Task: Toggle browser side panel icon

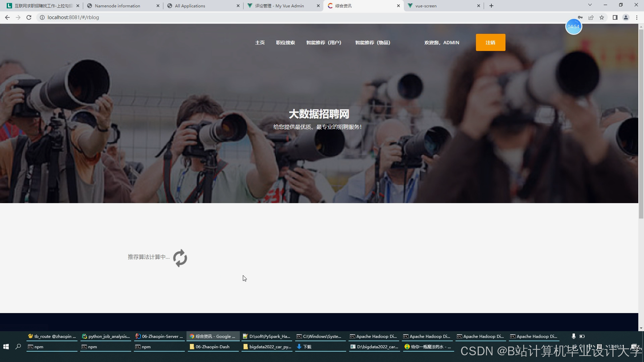Action: 615,17
